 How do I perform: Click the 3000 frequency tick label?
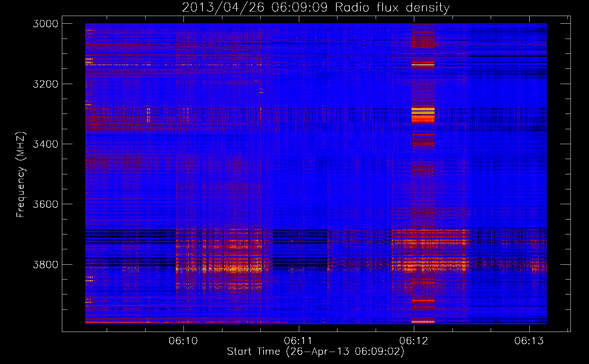(x=46, y=24)
